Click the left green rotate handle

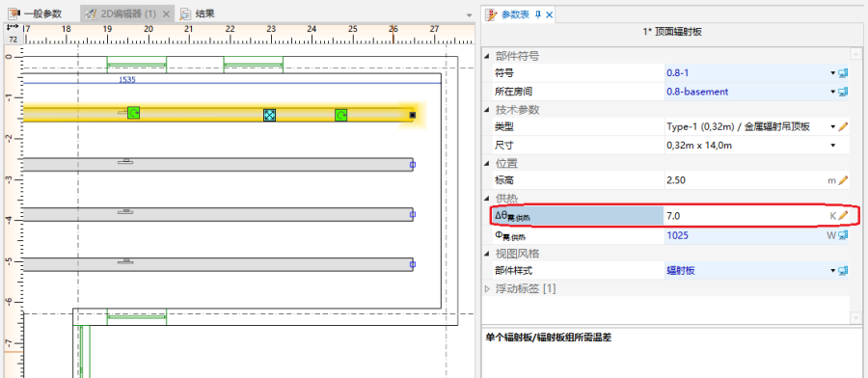click(133, 113)
